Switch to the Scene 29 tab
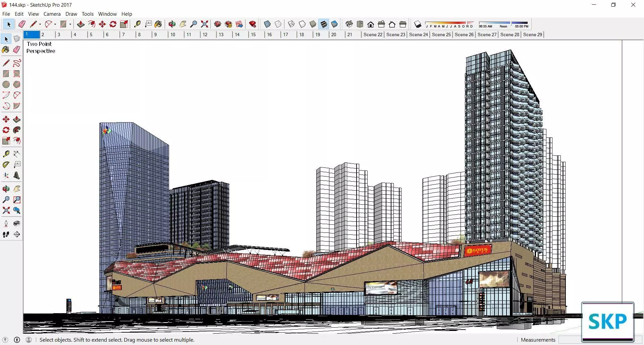This screenshot has width=644, height=345. click(x=533, y=34)
